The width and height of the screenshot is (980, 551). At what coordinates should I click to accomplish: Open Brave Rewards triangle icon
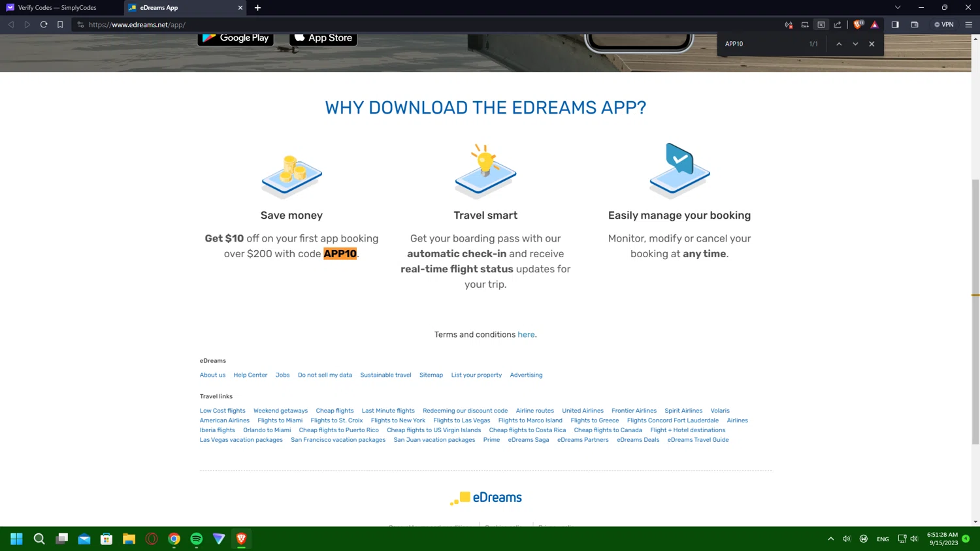pyautogui.click(x=875, y=25)
